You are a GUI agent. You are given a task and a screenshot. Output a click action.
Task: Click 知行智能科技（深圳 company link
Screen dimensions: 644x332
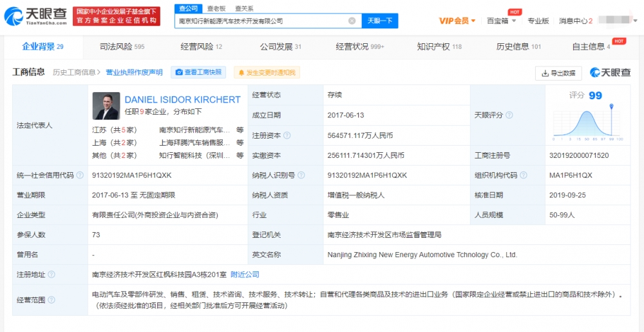(194, 155)
